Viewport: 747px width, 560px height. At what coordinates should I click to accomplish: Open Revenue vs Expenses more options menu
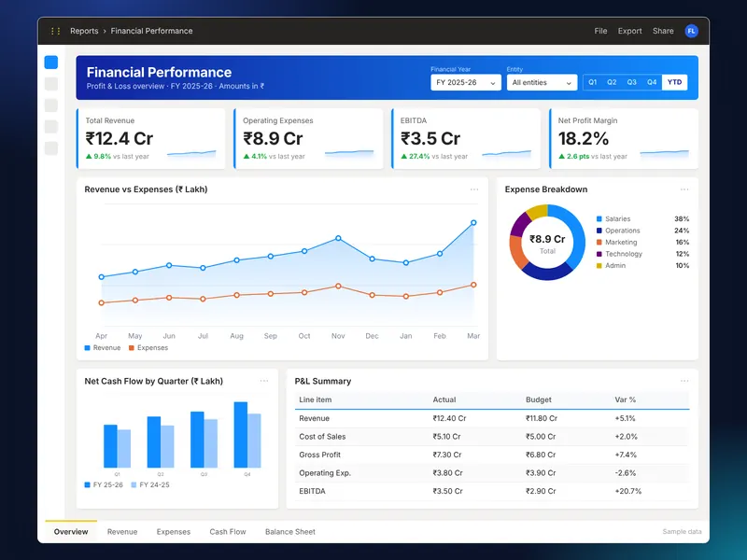click(474, 189)
